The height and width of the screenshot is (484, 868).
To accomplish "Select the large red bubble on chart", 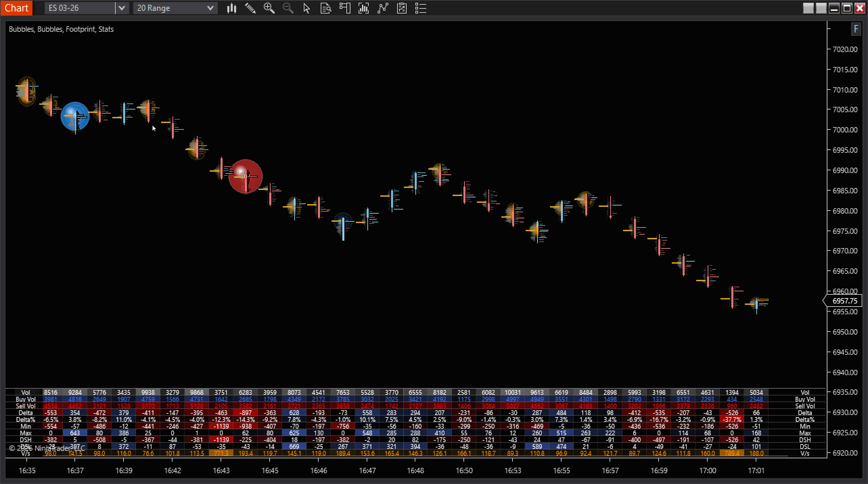I will coord(246,176).
